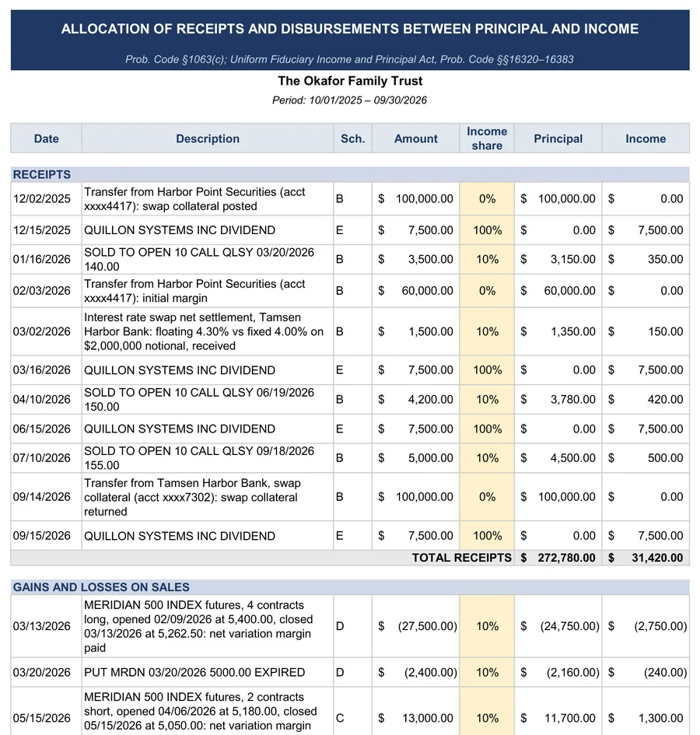Click the date 03/13/2026
This screenshot has height=735, width=700.
tap(42, 626)
